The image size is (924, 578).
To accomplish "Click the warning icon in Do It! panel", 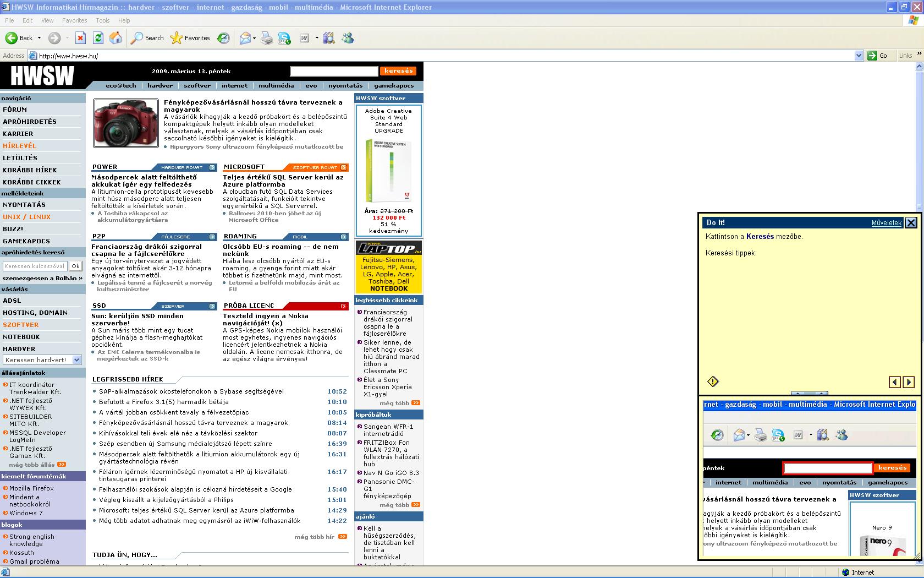I will (713, 381).
